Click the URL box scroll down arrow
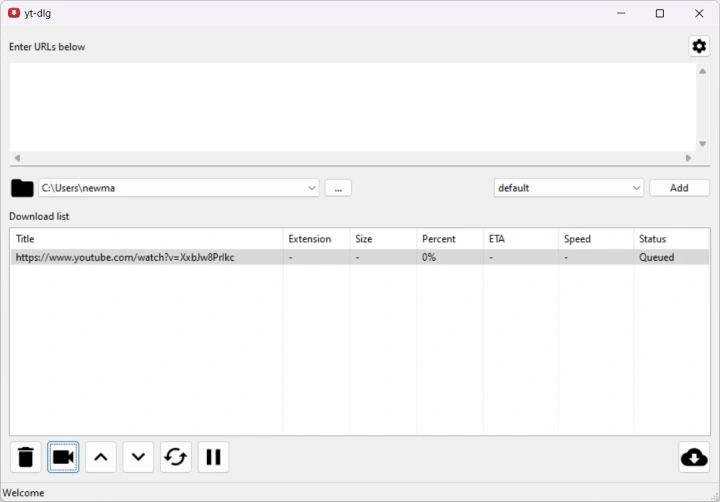 click(x=702, y=143)
